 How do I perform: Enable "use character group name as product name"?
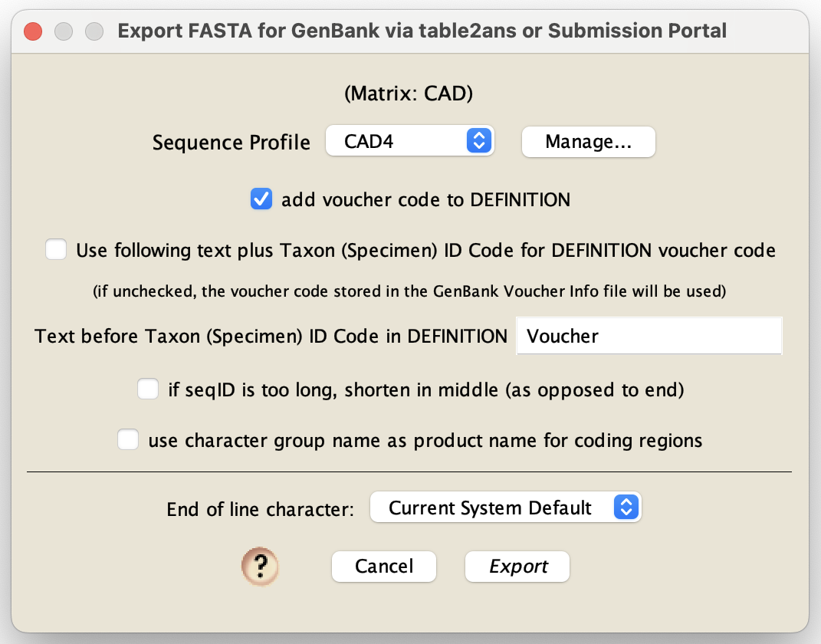[x=127, y=440]
